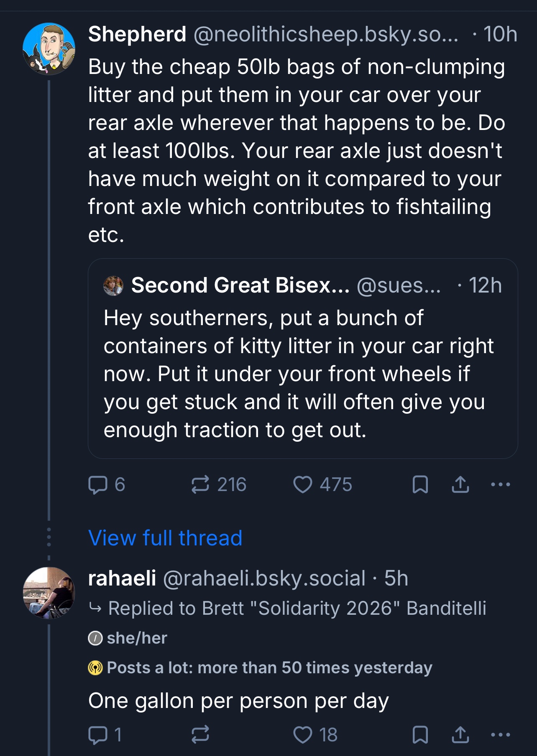Open quoted post author's small avatar
The height and width of the screenshot is (756, 537).
coord(113,286)
